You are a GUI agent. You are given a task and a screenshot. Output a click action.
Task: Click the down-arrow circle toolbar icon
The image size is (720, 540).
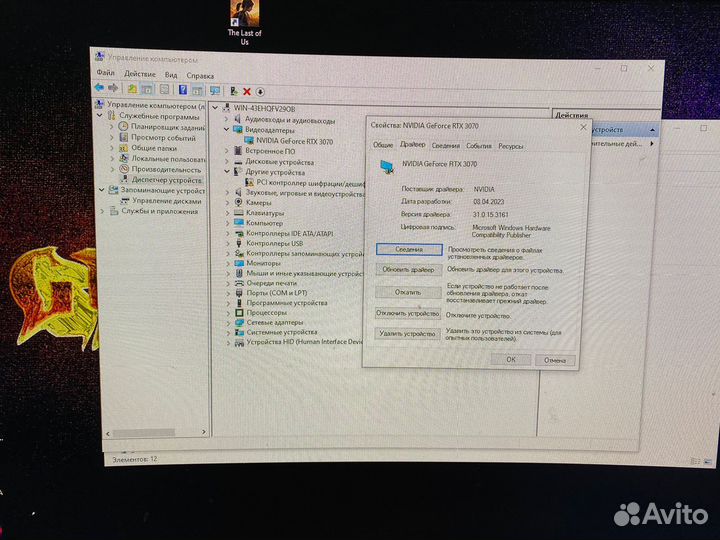(260, 92)
